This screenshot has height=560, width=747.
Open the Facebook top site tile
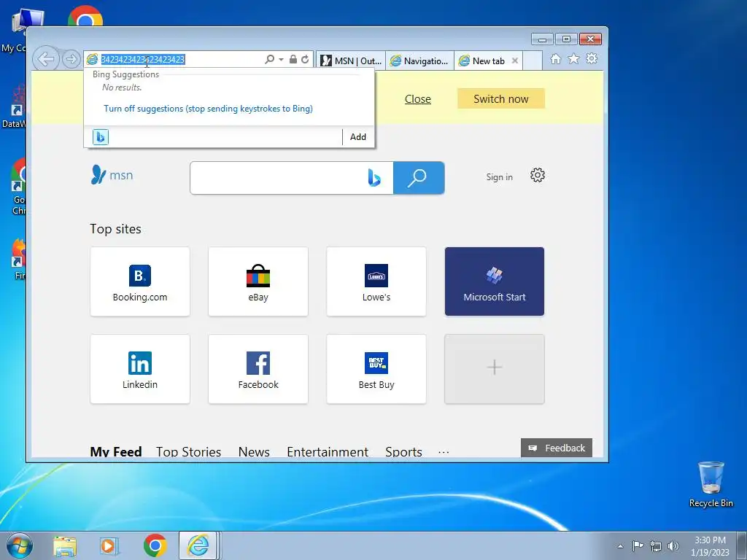(258, 369)
